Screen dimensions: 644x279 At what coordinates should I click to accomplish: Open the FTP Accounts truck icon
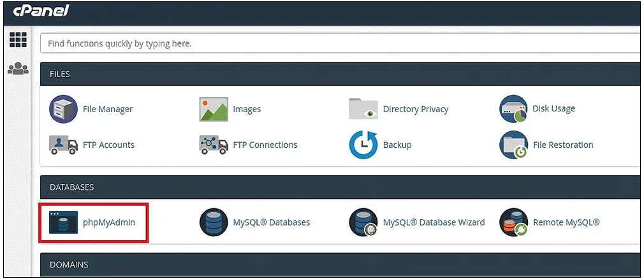click(x=63, y=145)
